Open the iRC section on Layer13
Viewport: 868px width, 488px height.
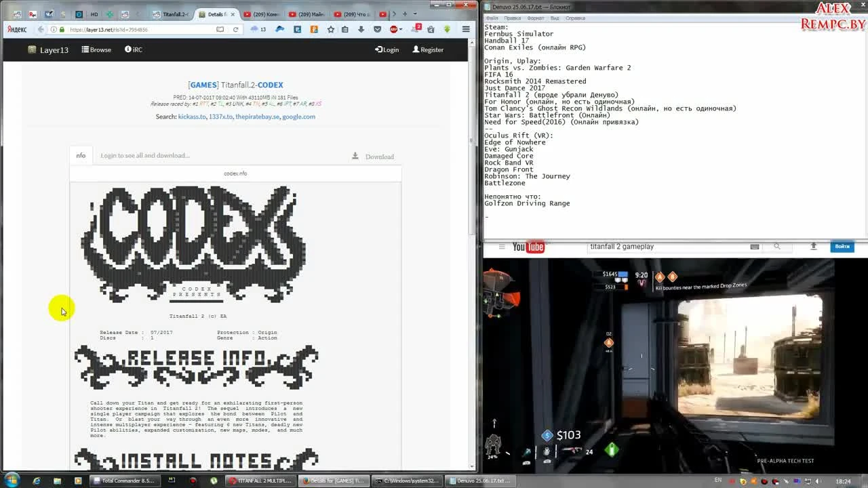pos(133,49)
